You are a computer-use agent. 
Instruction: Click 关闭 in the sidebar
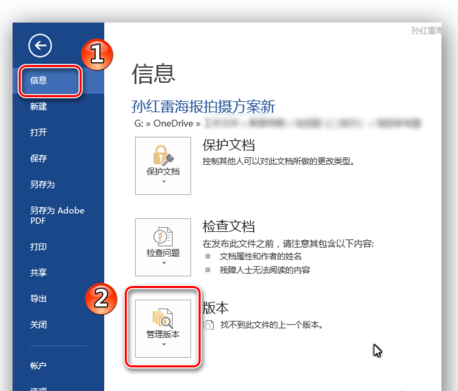click(x=38, y=325)
